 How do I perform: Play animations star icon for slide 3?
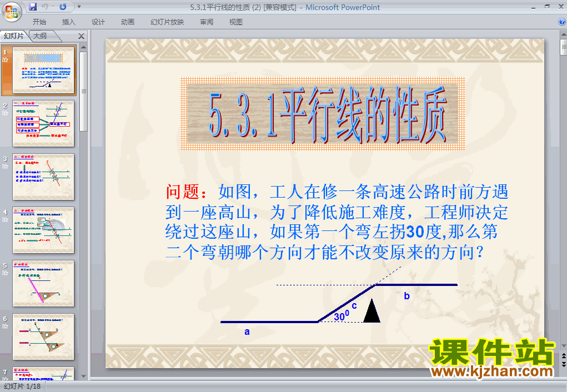pyautogui.click(x=5, y=167)
